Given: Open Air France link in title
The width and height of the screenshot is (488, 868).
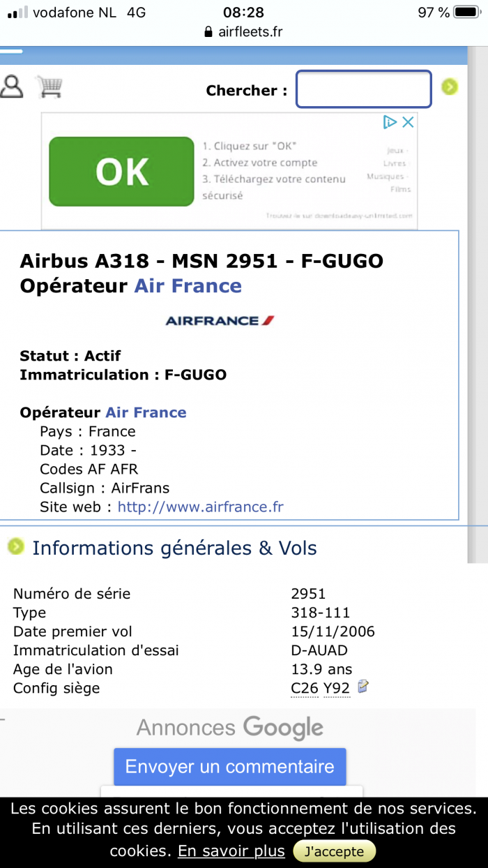Looking at the screenshot, I should tap(188, 286).
